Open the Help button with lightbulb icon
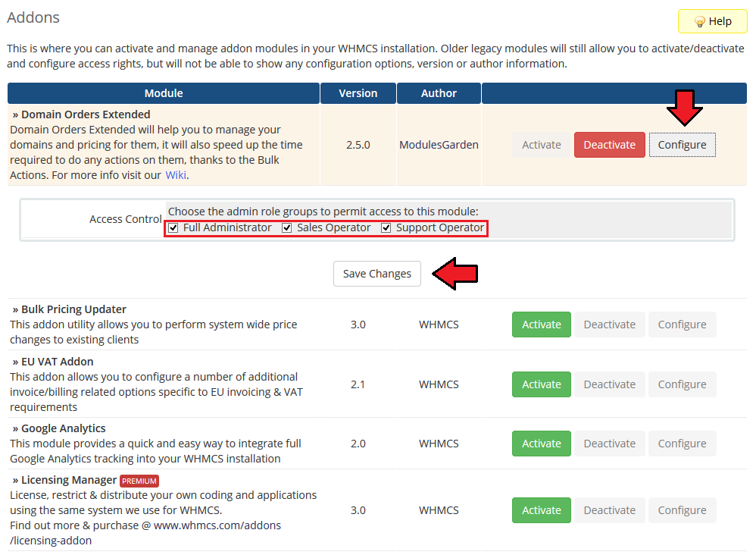Viewport: 756px width, 555px height. click(x=712, y=21)
